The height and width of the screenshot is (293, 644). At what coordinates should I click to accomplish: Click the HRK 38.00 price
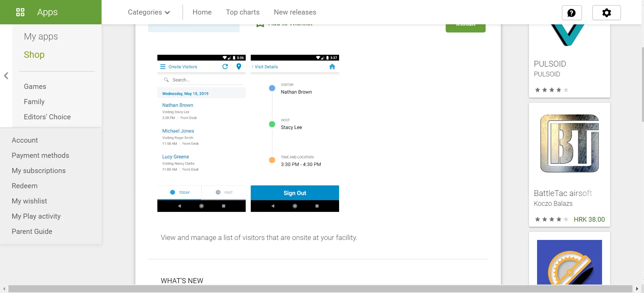(x=589, y=220)
